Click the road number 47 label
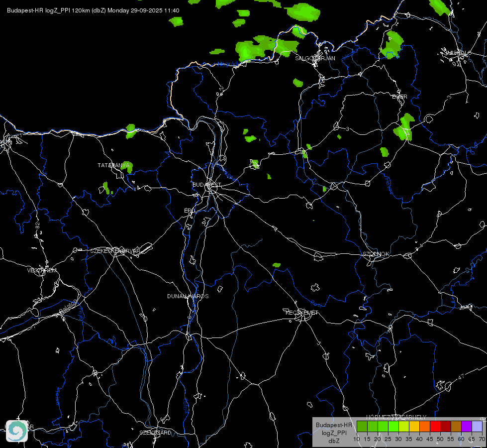Screen dimensions: 487x448 [461, 377]
